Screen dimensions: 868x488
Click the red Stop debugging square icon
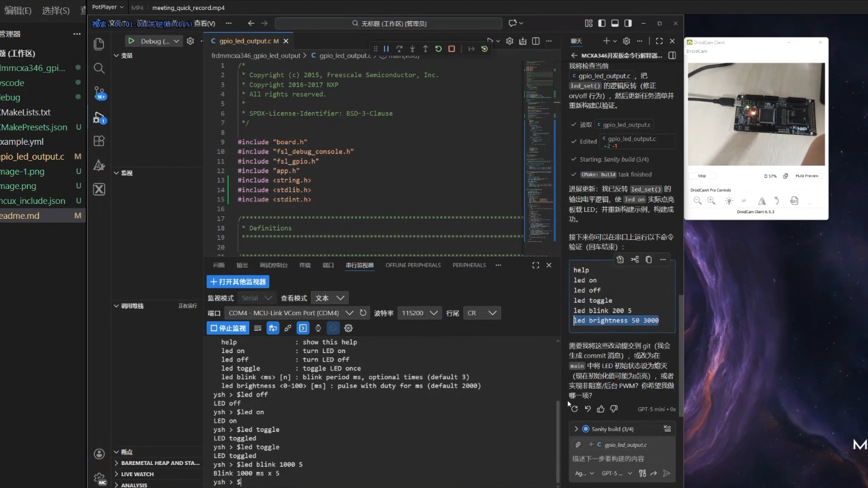451,48
